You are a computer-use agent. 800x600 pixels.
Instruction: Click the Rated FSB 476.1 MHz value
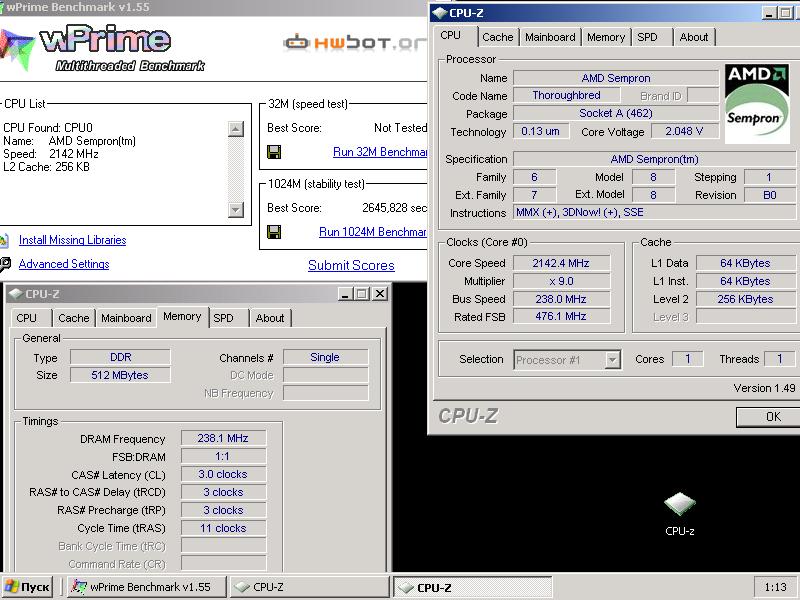point(561,316)
